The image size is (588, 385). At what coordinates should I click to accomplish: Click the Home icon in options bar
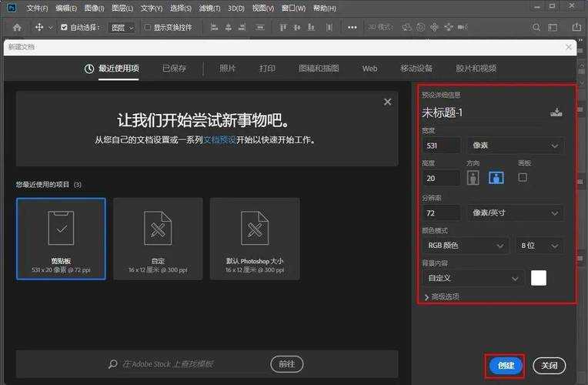(x=17, y=27)
